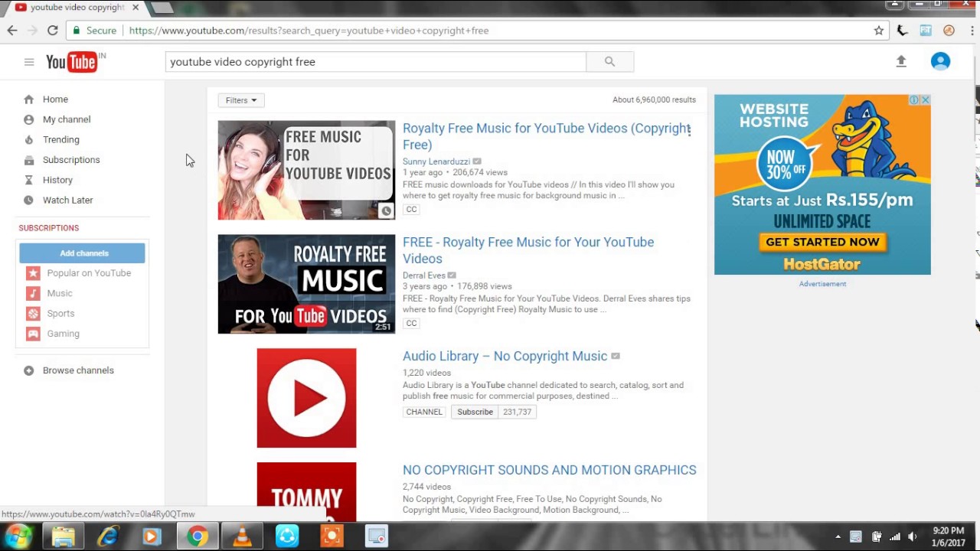
Task: Open Audio Library – No Copyright Music link
Action: pyautogui.click(x=505, y=356)
